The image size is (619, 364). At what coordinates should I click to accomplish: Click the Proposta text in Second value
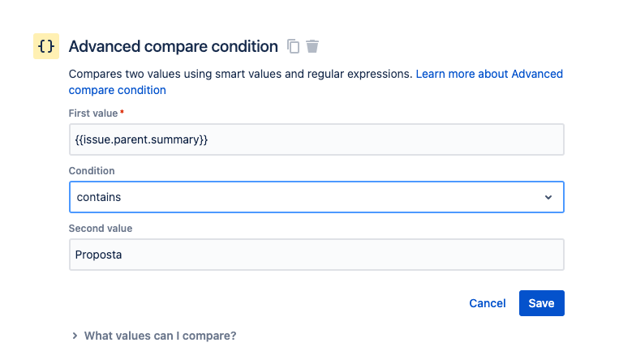click(98, 255)
